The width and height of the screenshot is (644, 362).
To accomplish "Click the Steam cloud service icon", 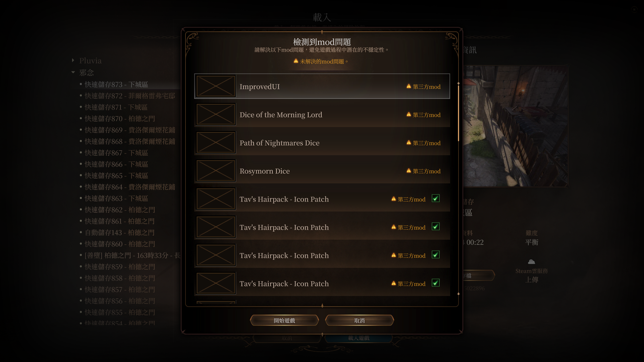I will click(x=531, y=262).
